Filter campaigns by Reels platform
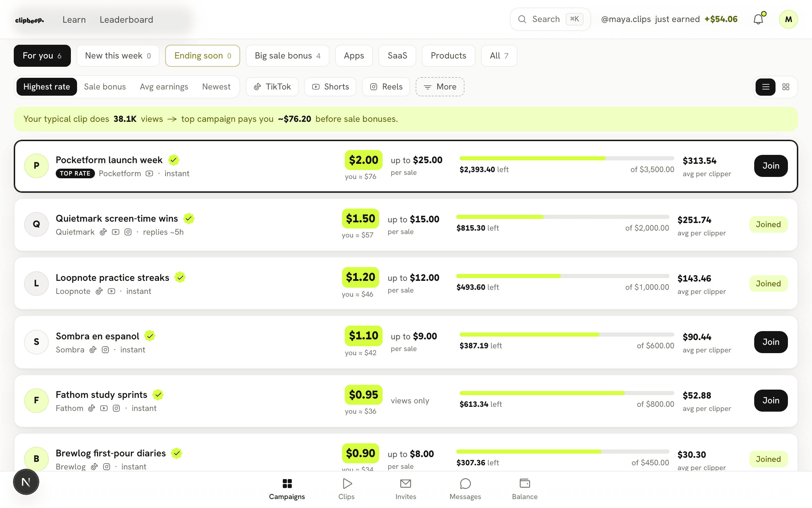 386,87
